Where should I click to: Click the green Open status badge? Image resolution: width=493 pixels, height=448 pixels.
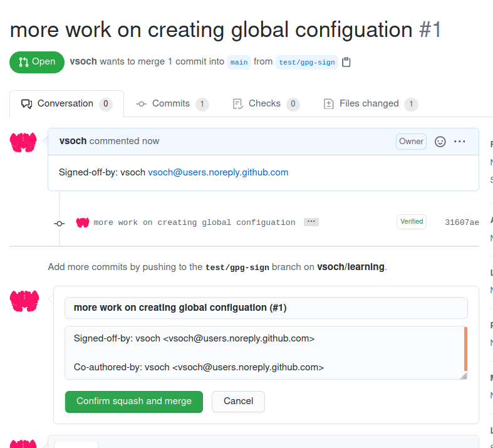coord(37,62)
